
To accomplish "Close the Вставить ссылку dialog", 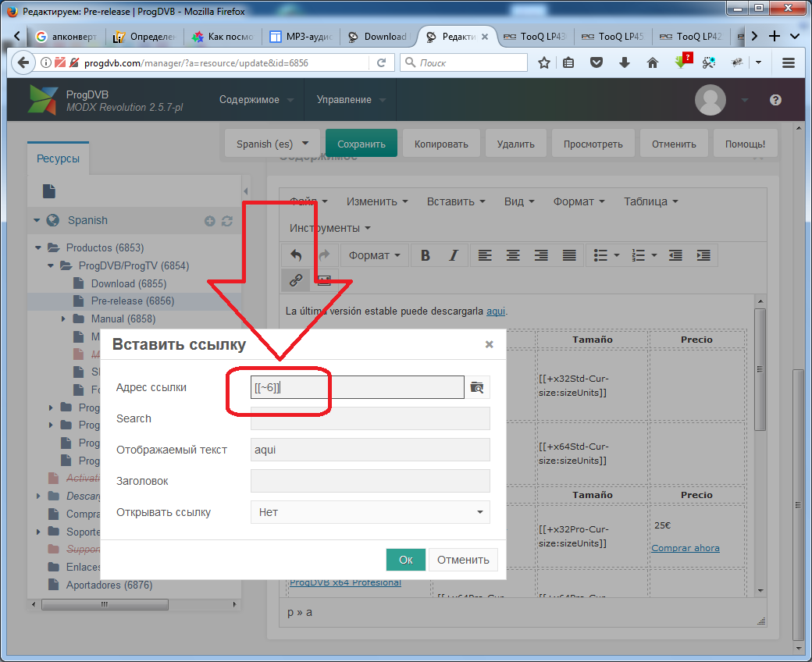I will (x=489, y=345).
